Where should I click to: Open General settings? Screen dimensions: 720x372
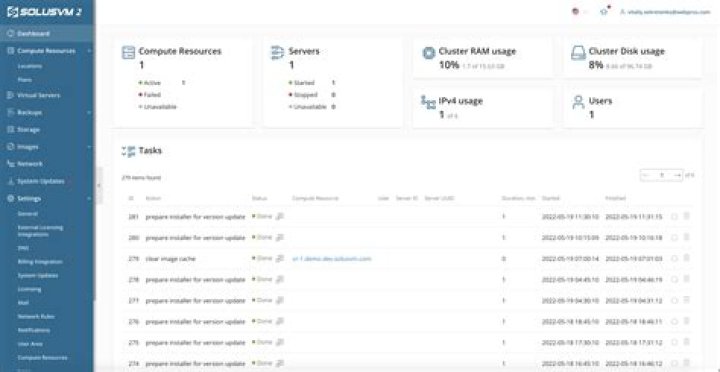[28, 214]
